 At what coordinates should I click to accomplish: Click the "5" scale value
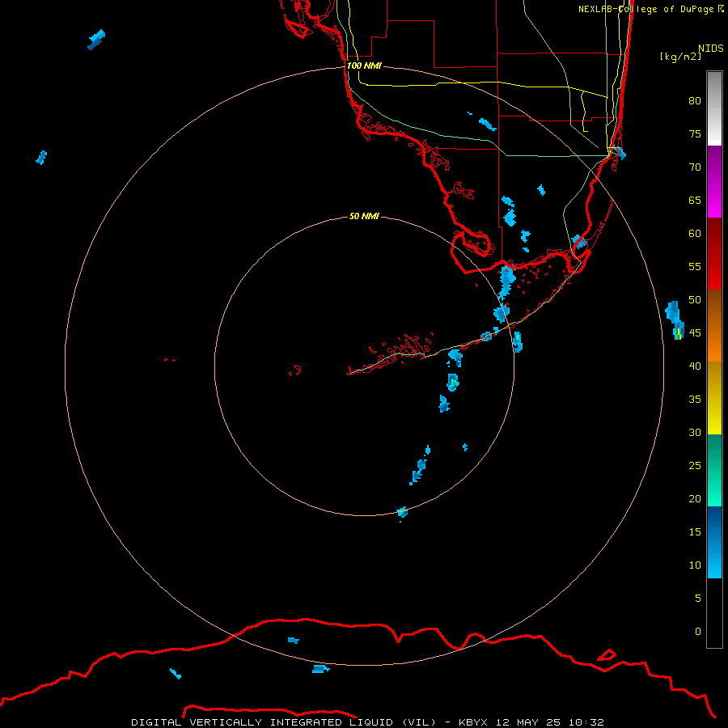pyautogui.click(x=698, y=599)
